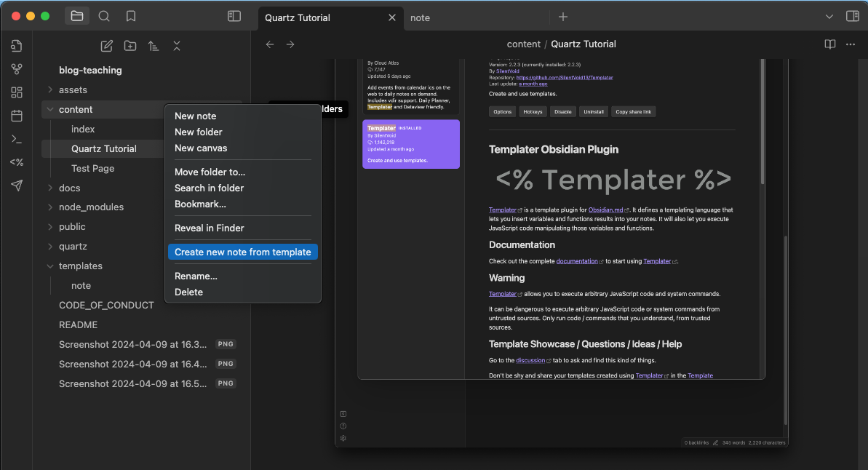Open the README file

(78, 325)
